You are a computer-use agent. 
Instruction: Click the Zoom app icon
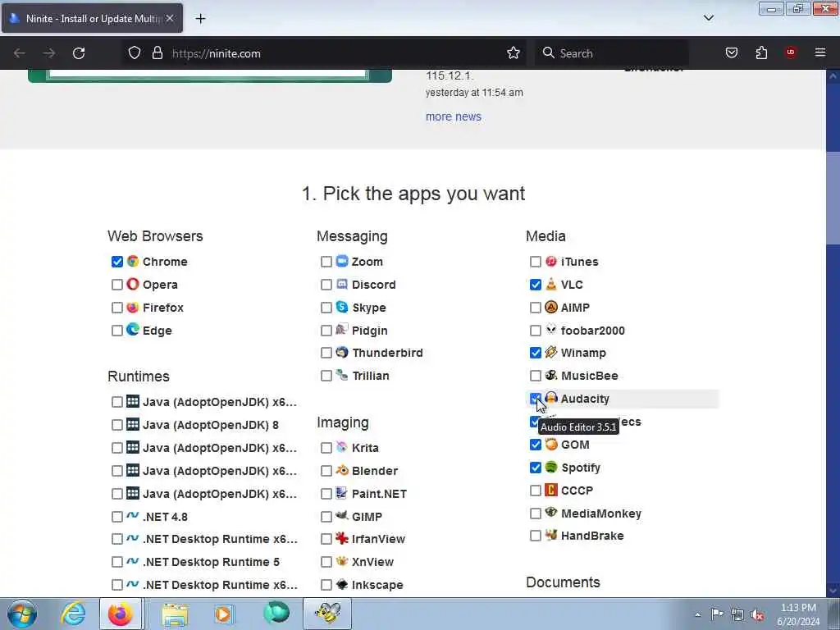(342, 262)
